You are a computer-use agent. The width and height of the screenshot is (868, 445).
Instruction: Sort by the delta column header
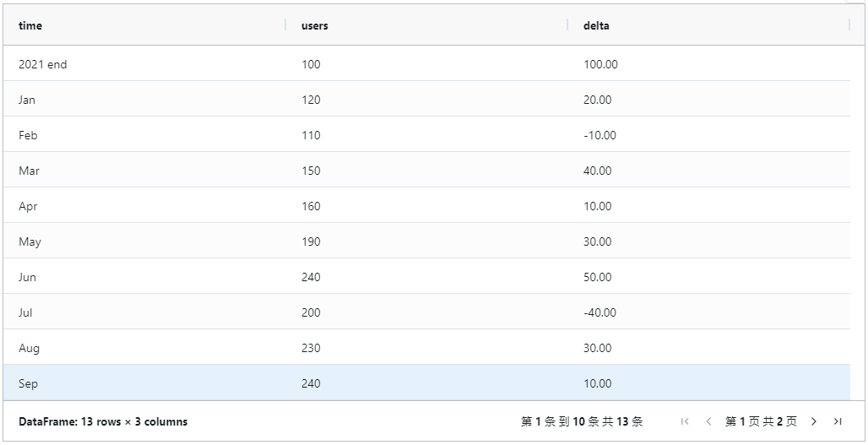tap(596, 25)
